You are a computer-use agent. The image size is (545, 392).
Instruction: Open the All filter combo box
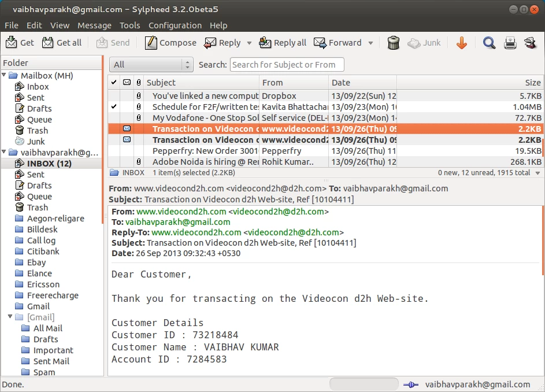click(x=151, y=65)
